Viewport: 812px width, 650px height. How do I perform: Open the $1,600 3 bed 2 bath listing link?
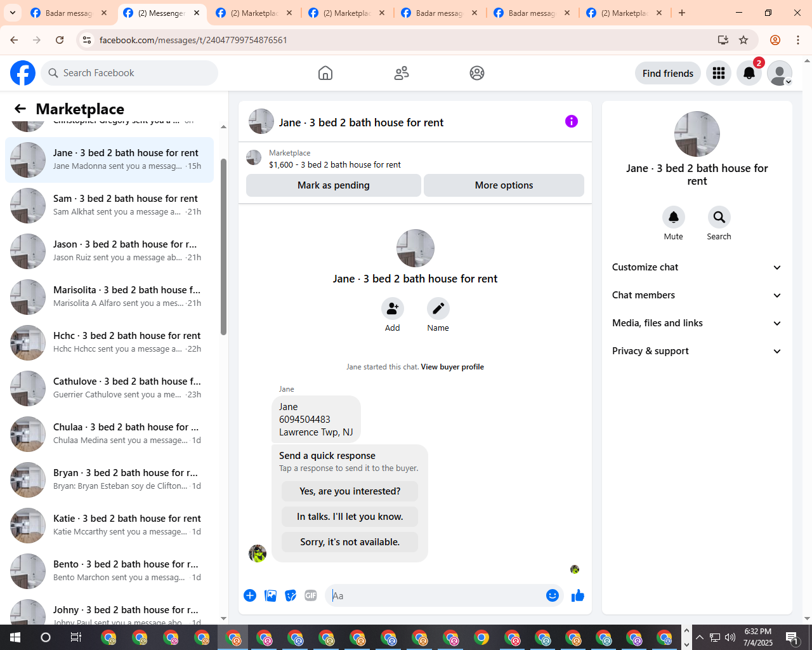[x=335, y=164]
